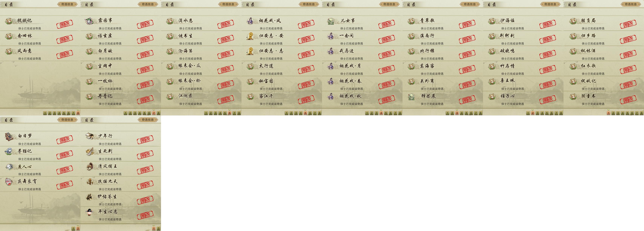Image resolution: width=644 pixels, height=231 pixels.
Task: Click the 白日梦 adventure book icon
Action: click(9, 136)
